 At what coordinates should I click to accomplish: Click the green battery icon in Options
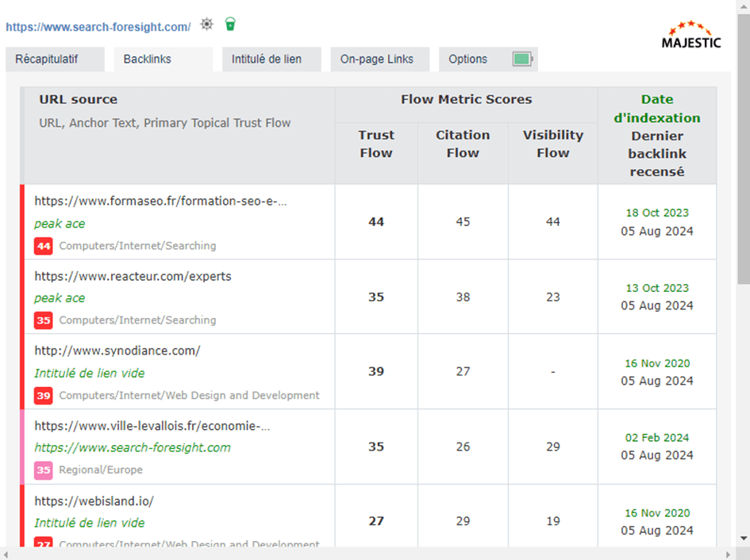pyautogui.click(x=522, y=59)
